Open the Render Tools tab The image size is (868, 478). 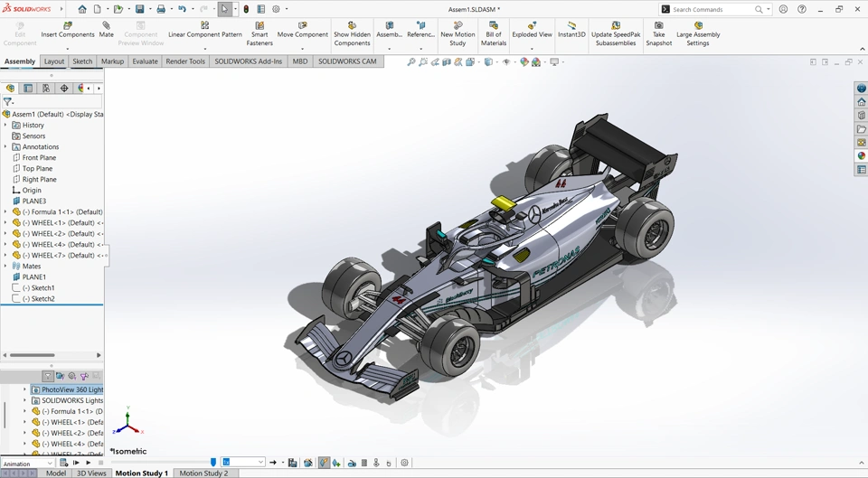(x=185, y=61)
